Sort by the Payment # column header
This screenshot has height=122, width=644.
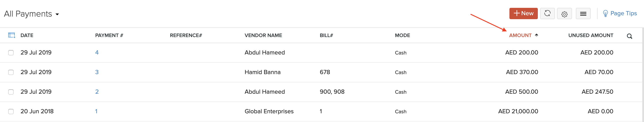109,36
